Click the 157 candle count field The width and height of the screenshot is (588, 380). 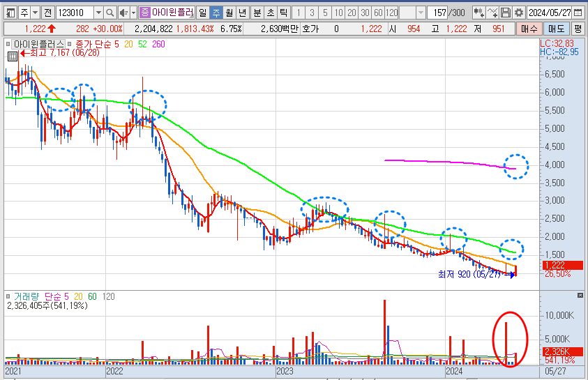[439, 13]
